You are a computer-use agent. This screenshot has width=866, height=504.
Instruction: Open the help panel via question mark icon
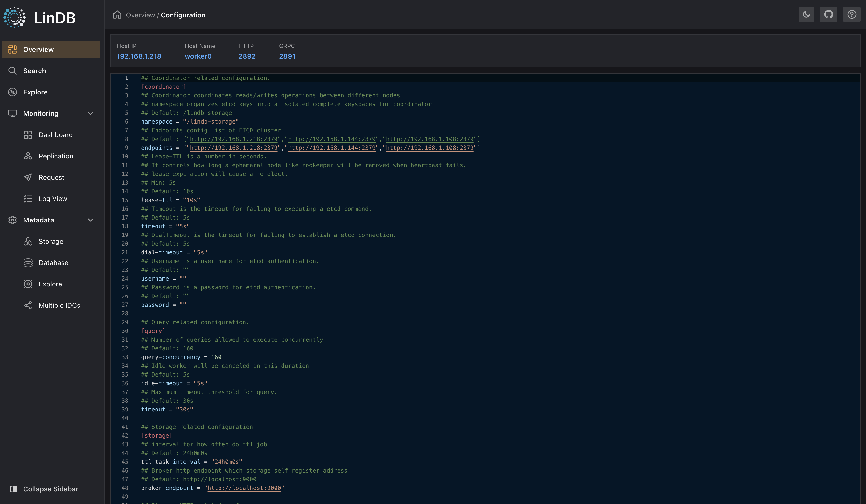click(851, 15)
